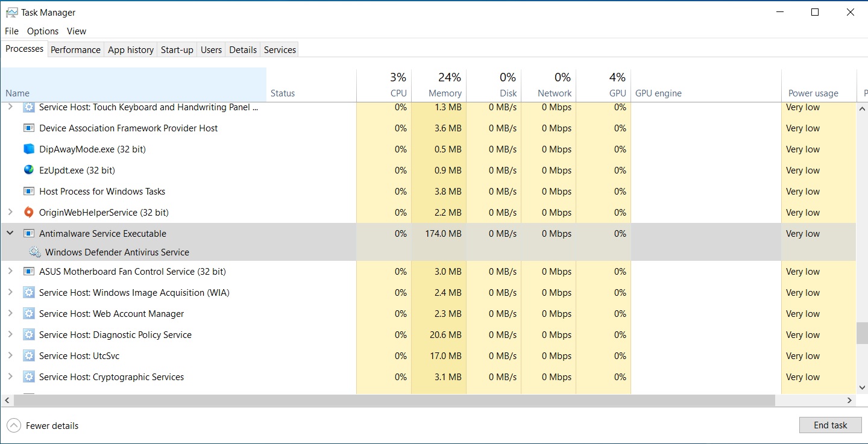
Task: Collapse the Antimalware Service Executable group
Action: pos(10,234)
